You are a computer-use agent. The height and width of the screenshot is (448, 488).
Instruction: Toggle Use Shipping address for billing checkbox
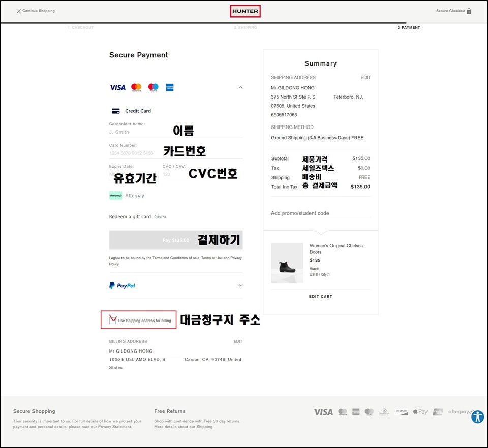coord(113,320)
